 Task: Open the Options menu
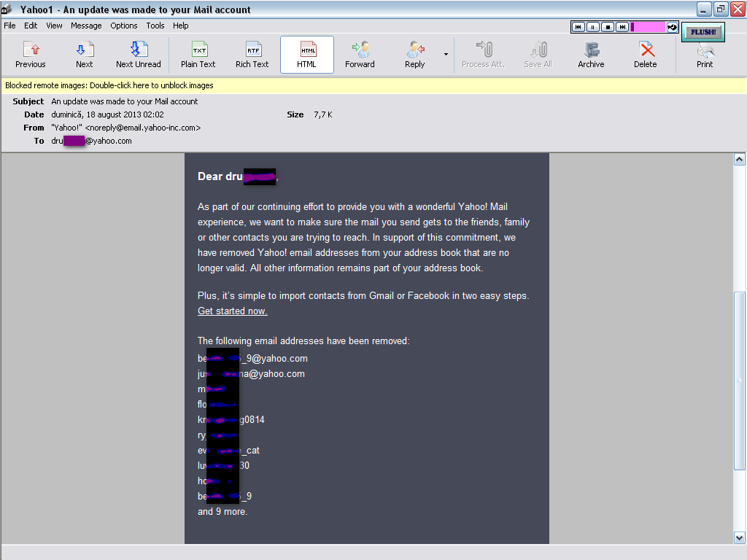(x=124, y=26)
